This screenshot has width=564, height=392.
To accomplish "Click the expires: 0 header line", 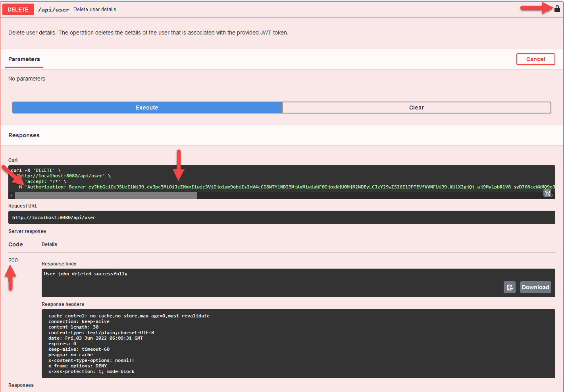I will 62,344.
